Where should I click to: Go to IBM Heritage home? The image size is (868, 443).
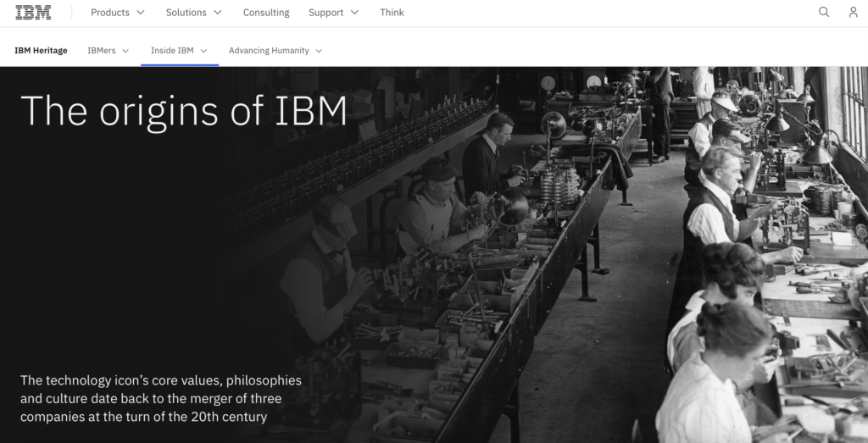click(x=41, y=50)
